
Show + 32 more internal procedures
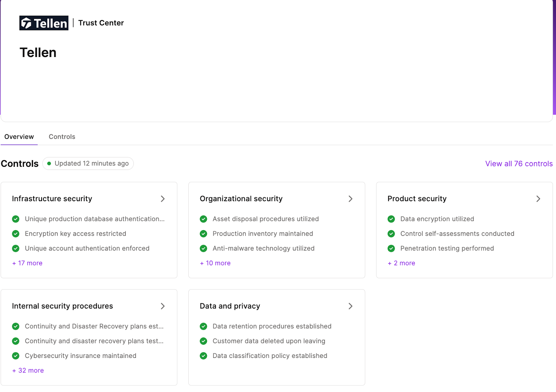coord(28,370)
